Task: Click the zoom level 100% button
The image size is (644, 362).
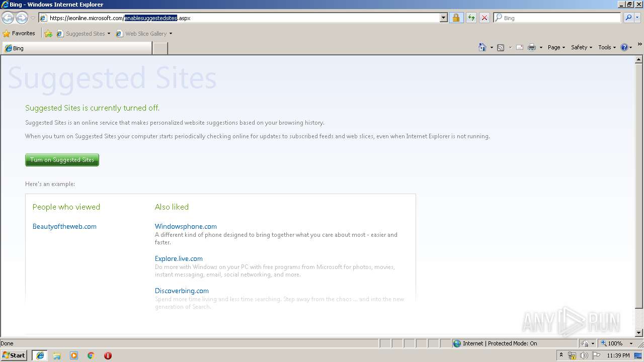Action: tap(612, 343)
